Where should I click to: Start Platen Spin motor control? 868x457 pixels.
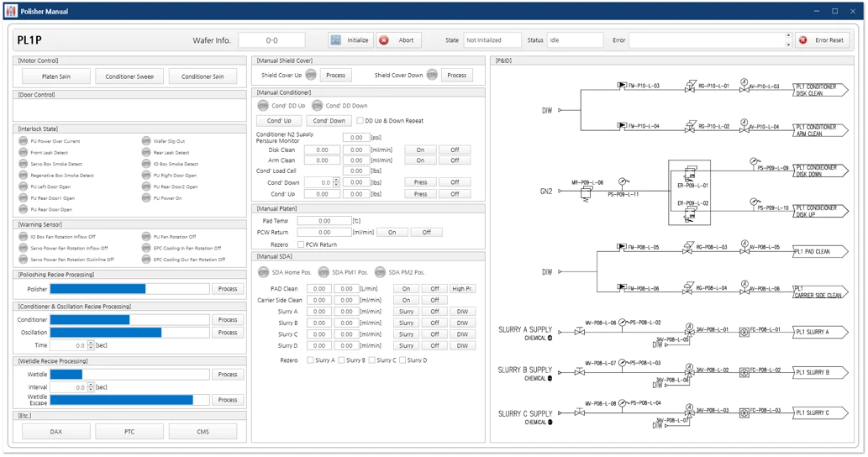(x=56, y=76)
